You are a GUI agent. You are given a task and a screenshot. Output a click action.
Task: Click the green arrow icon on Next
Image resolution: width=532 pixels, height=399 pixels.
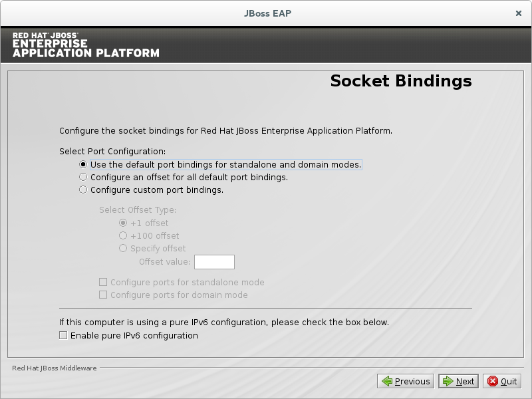(x=448, y=381)
